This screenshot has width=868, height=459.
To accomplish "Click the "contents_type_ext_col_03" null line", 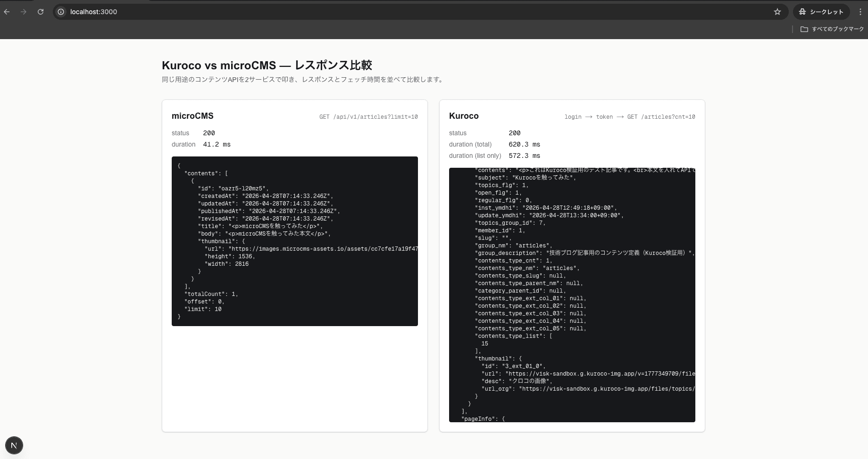I will (x=531, y=313).
